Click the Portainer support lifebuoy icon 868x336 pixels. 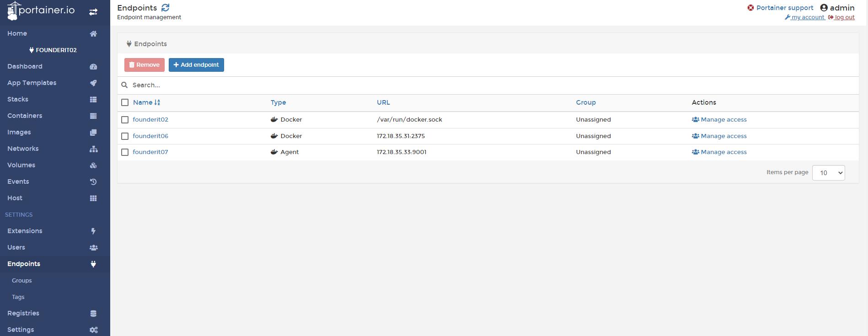(750, 8)
